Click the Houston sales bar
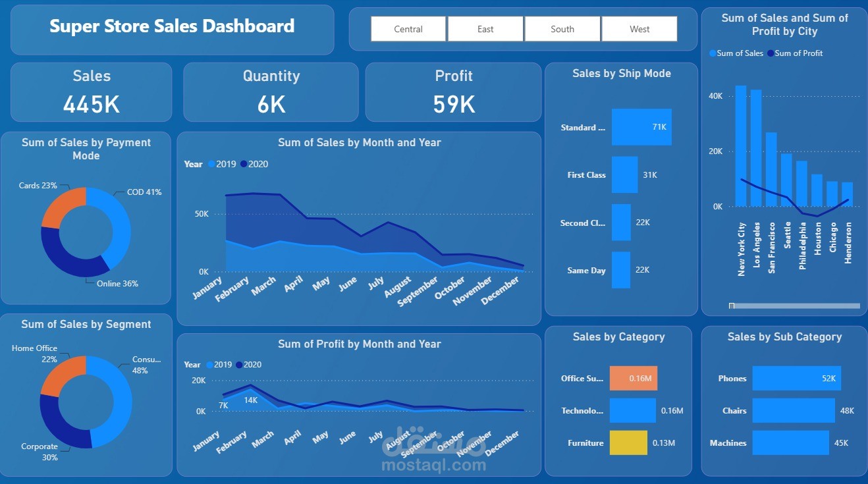This screenshot has width=868, height=484. 817,191
